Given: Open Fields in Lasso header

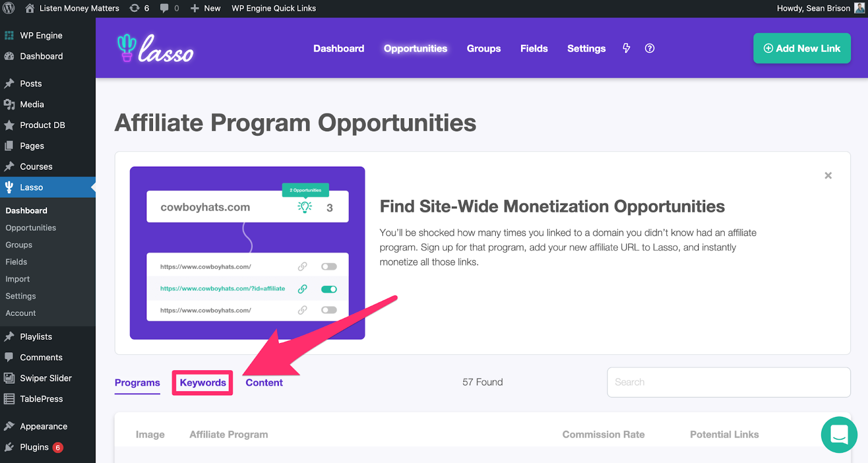Looking at the screenshot, I should 534,48.
